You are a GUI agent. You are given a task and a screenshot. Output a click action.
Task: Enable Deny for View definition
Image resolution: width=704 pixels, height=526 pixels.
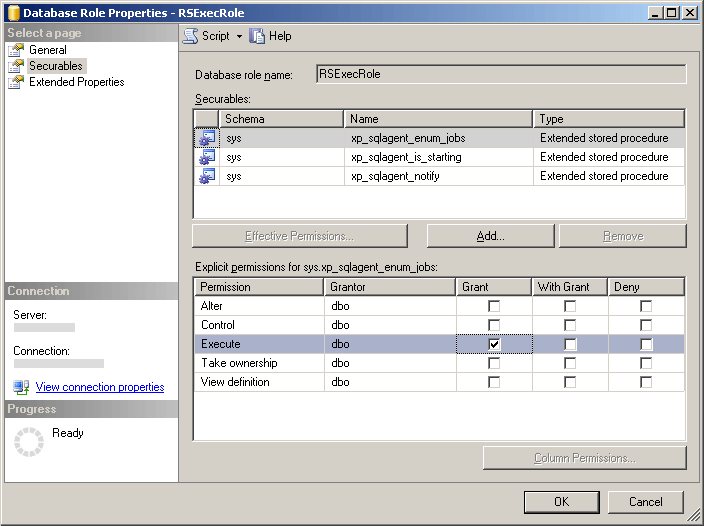(x=646, y=382)
